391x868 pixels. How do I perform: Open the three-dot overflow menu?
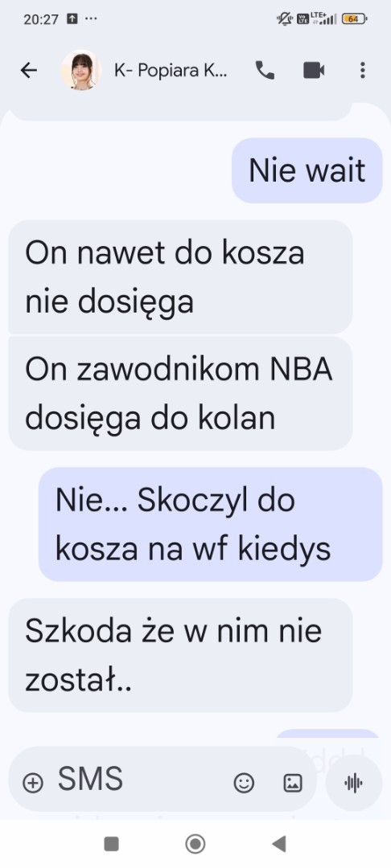click(x=362, y=70)
